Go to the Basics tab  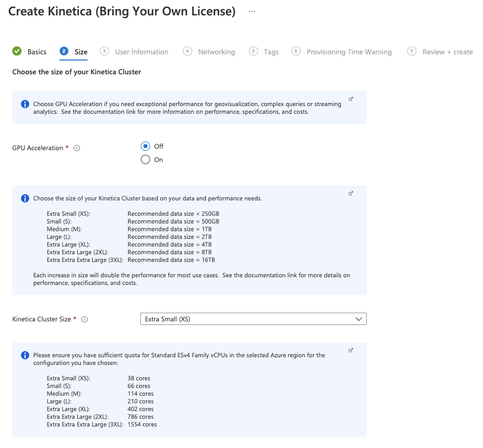pos(37,52)
